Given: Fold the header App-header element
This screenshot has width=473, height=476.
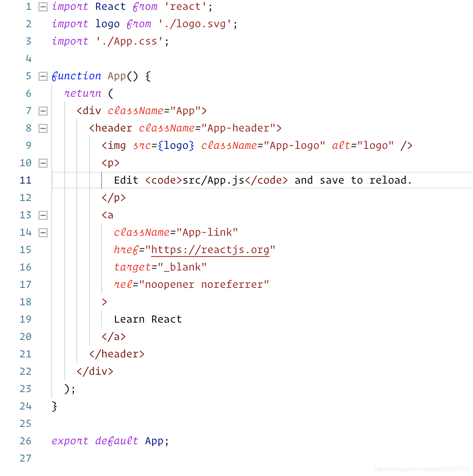Looking at the screenshot, I should [43, 128].
